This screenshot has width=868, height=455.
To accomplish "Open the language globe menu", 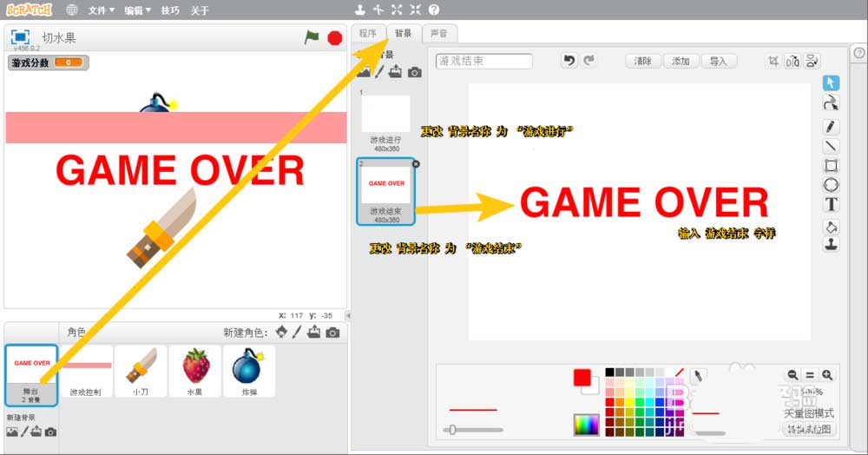I will click(x=71, y=10).
